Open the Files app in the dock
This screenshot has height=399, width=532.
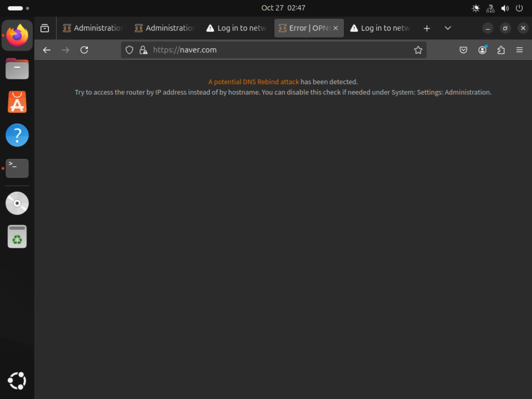17,69
